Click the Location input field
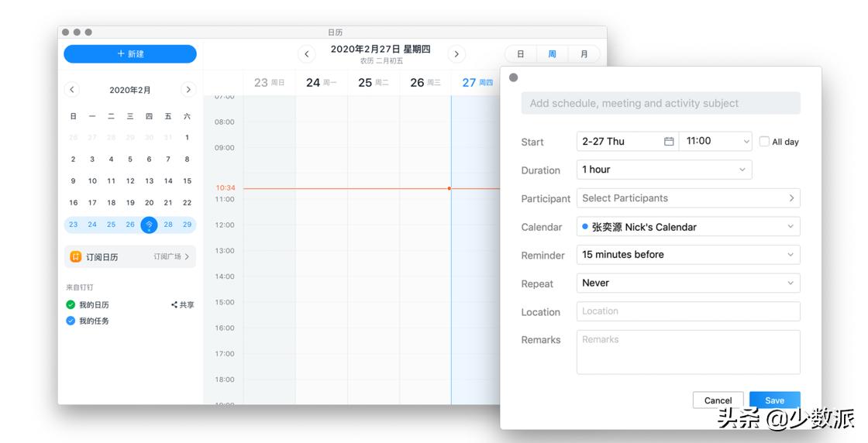 point(688,311)
